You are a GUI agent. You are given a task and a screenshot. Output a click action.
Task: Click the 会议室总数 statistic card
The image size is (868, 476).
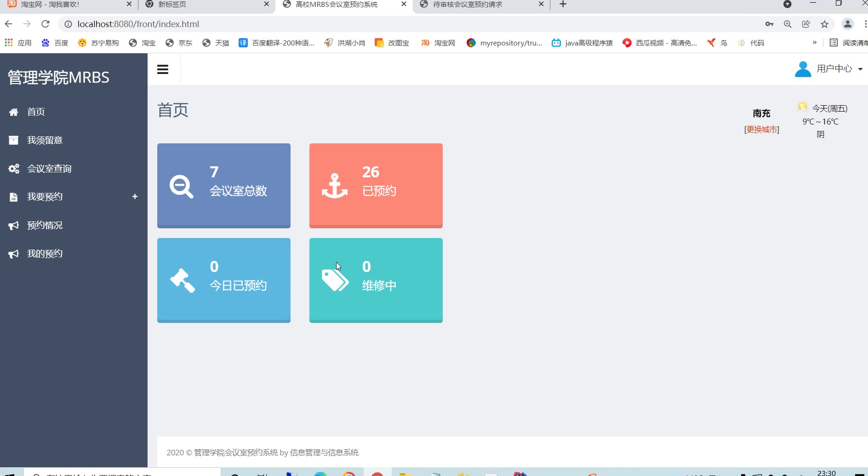click(x=224, y=186)
